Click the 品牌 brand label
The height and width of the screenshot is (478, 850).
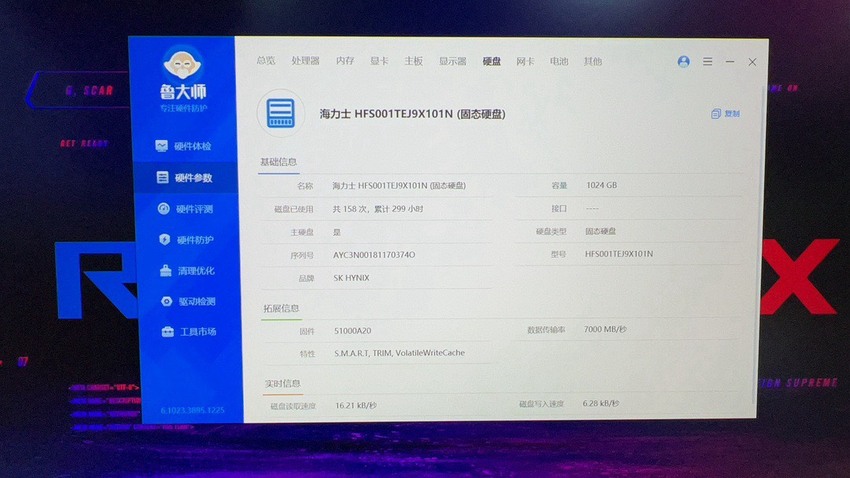coord(306,278)
